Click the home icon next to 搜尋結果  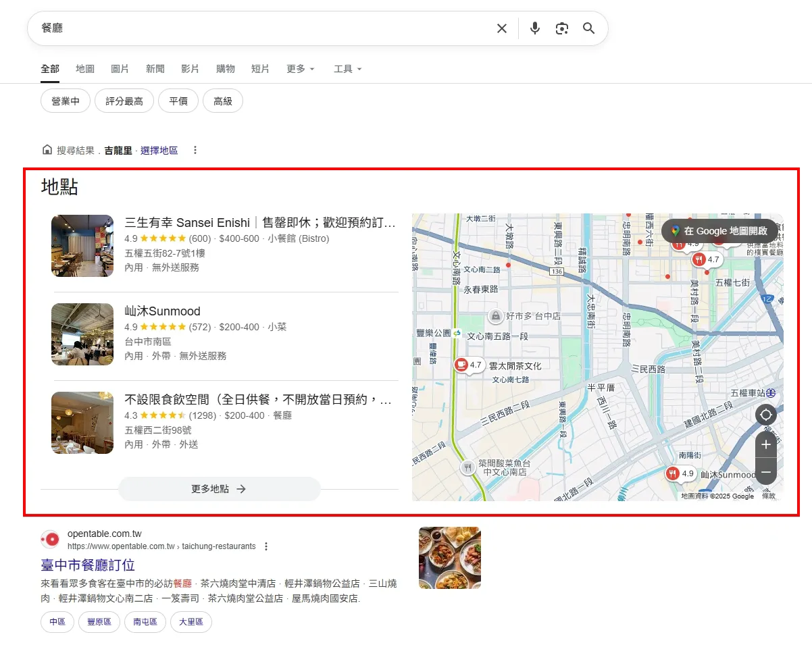47,149
